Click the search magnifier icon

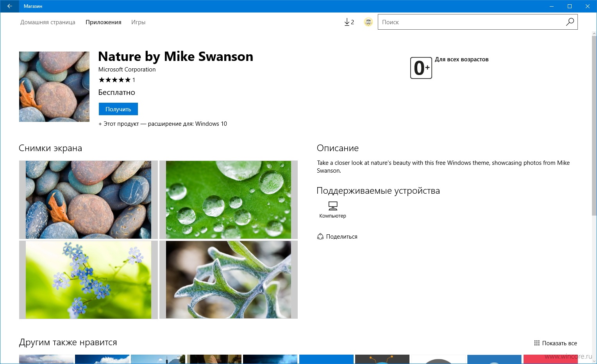(x=570, y=22)
